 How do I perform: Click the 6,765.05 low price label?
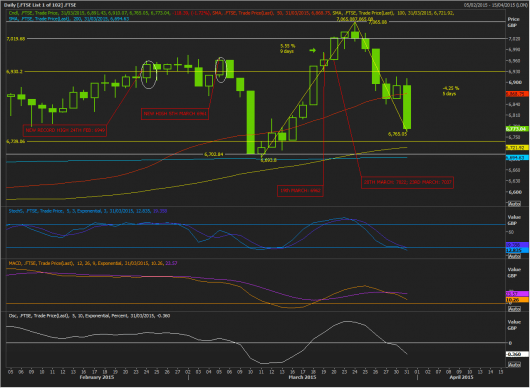(398, 134)
